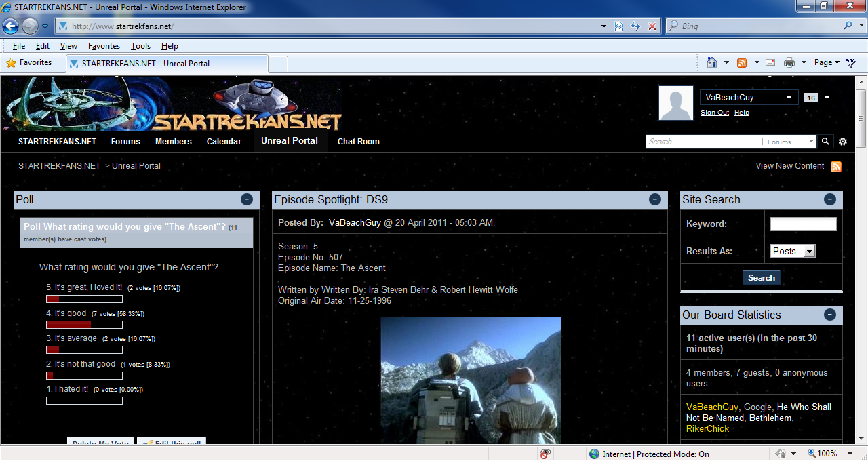Click the IE toolbar Home icon
The image size is (868, 461).
pyautogui.click(x=712, y=62)
